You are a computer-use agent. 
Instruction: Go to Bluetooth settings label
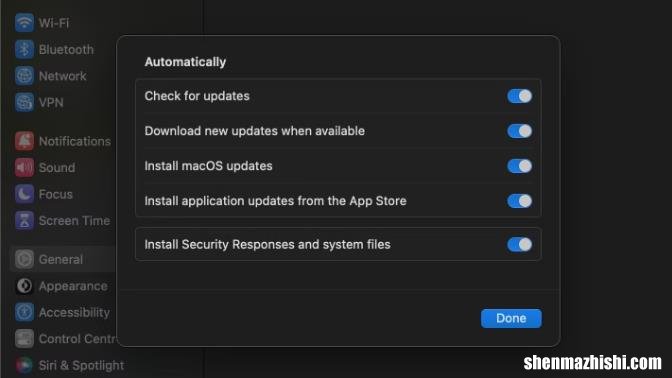click(x=66, y=49)
